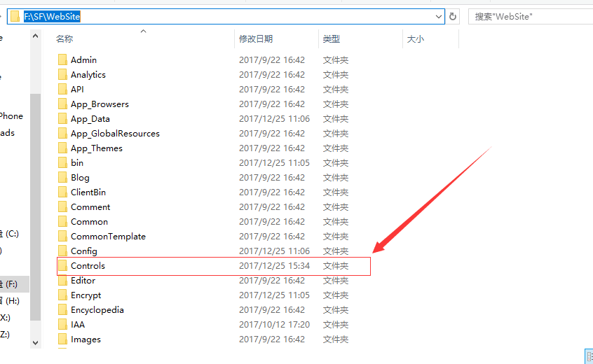593x364 pixels.
Task: Open the address bar history dropdown
Action: 439,16
